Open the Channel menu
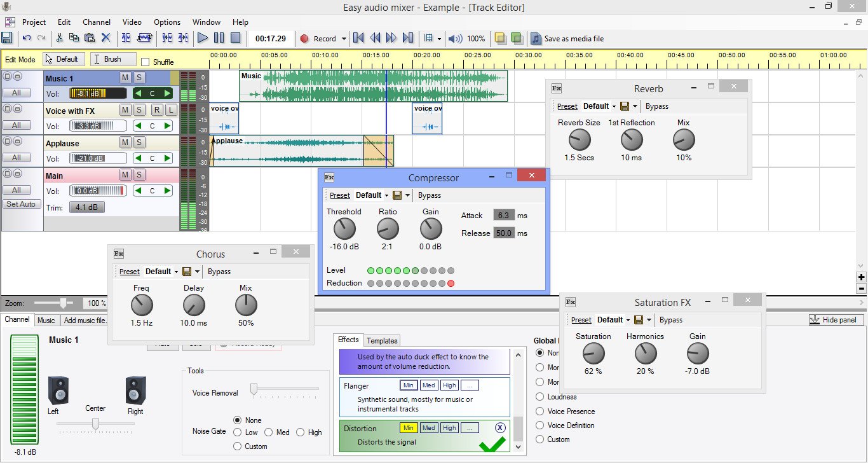 96,22
